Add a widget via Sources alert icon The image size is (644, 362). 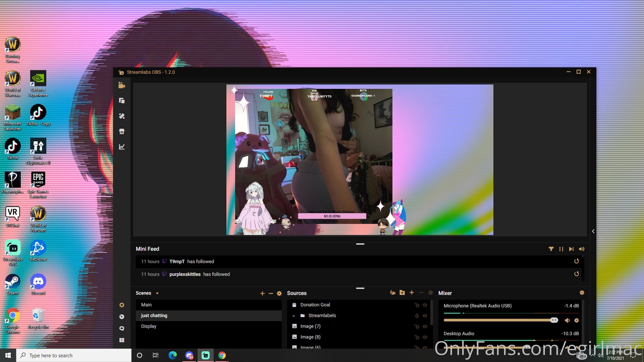click(x=393, y=293)
